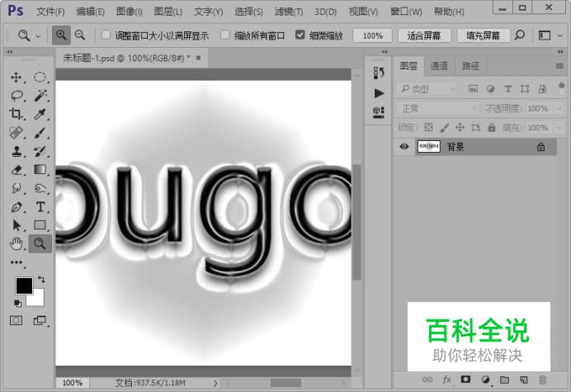Select the Lasso tool

(x=16, y=96)
